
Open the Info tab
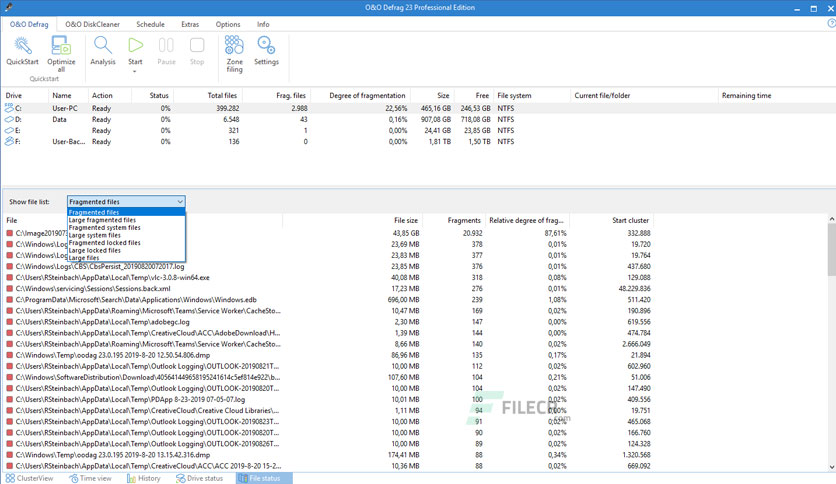[x=263, y=25]
